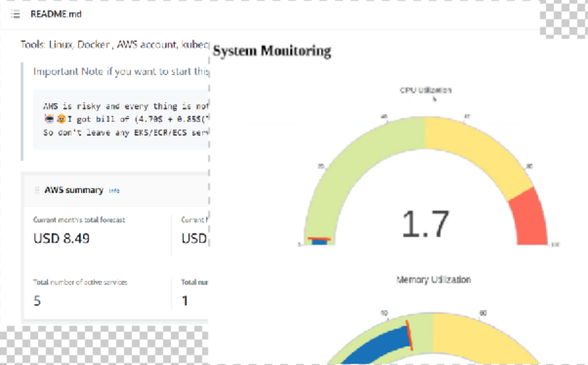Click the Tools: Linux, Docker text line

115,45
